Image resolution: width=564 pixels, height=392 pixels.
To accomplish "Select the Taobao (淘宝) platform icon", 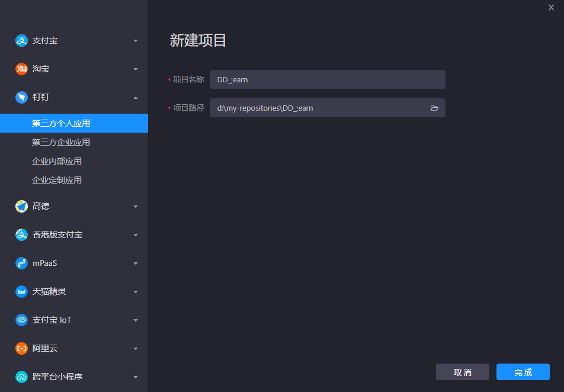I will (21, 69).
